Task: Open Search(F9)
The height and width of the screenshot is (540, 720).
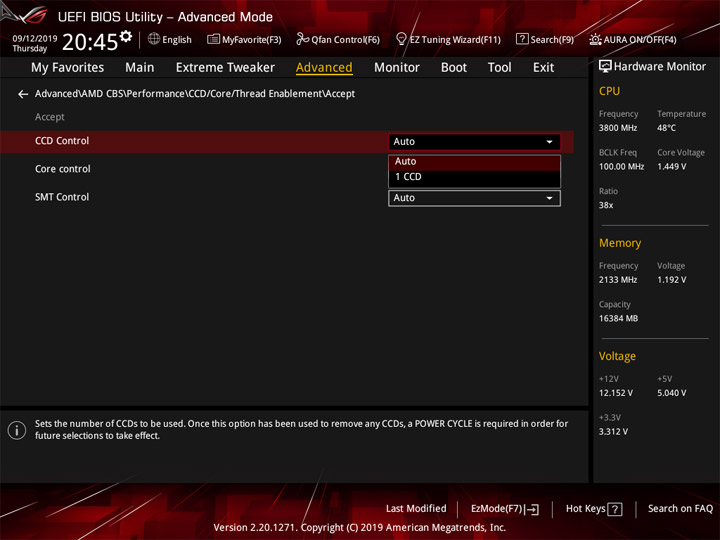Action: (552, 40)
